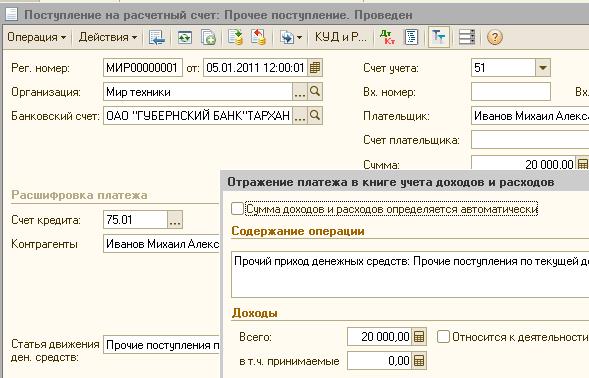Open Счет учета dropdown arrow
This screenshot has width=589, height=378.
pyautogui.click(x=543, y=68)
